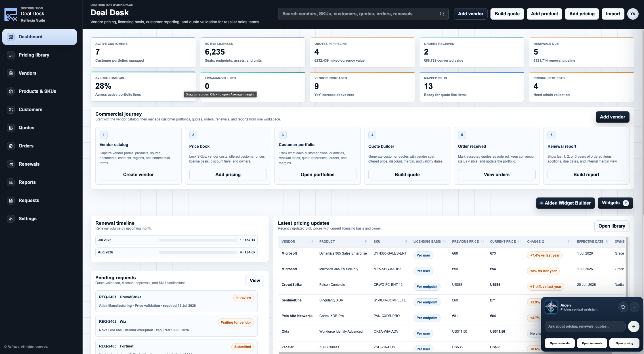Click the Effective Date column drag handle

(607, 242)
